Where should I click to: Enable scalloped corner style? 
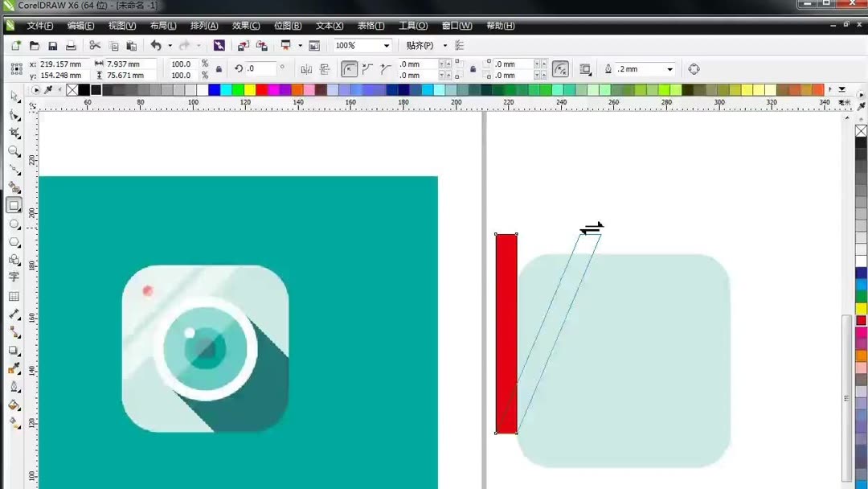(367, 69)
